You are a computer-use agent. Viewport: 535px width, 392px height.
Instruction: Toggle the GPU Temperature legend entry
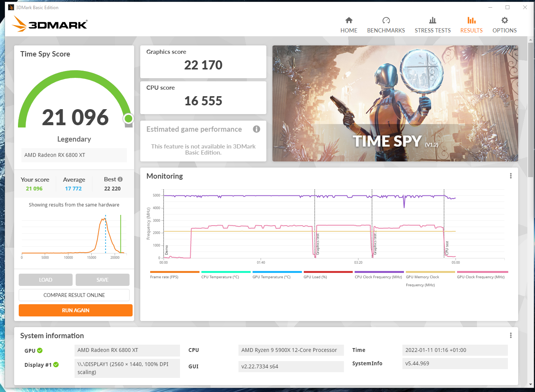(x=277, y=275)
